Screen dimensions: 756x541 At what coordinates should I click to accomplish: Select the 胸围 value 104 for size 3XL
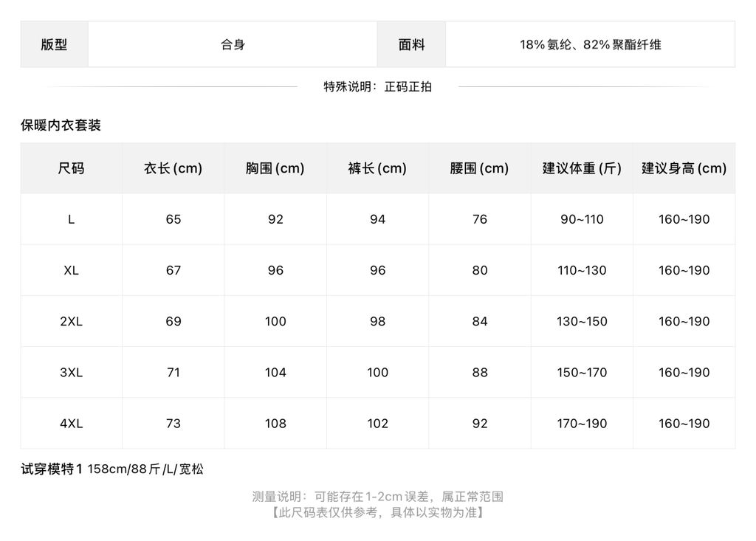275,373
